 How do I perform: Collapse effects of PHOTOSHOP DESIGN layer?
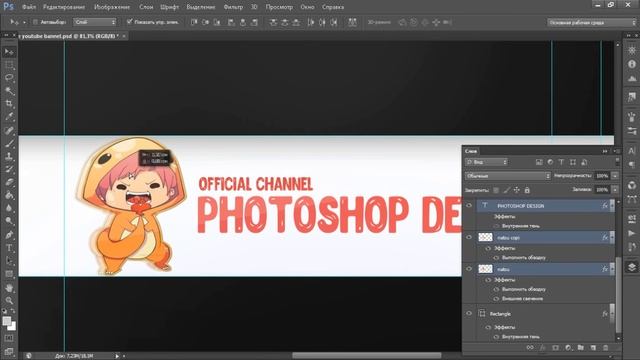(612, 206)
